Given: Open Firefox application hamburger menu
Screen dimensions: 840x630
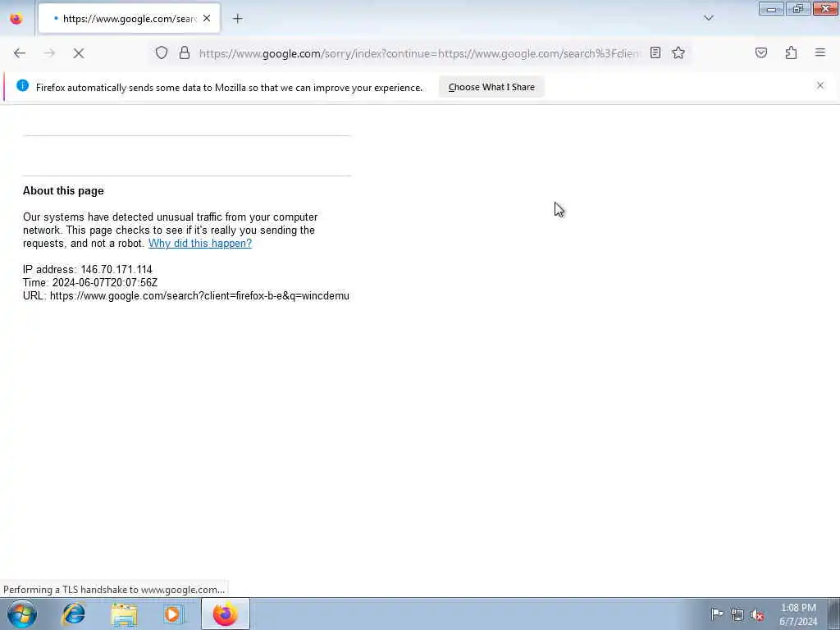Looking at the screenshot, I should (x=820, y=52).
